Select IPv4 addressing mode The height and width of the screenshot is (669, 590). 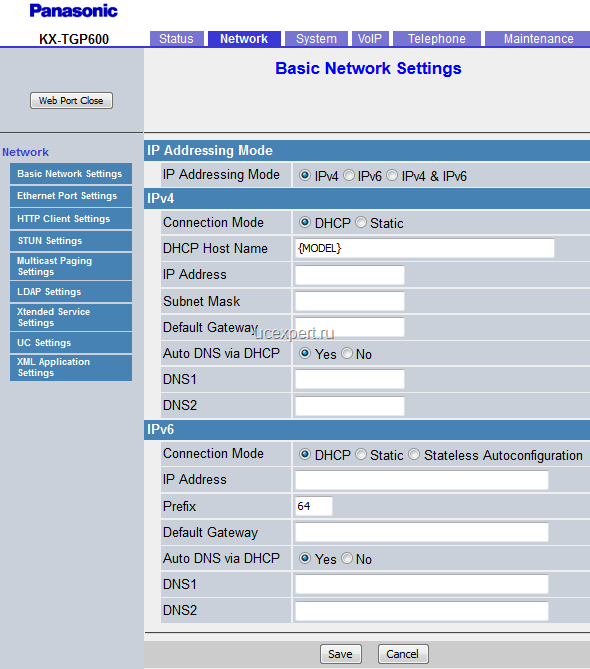coord(305,175)
